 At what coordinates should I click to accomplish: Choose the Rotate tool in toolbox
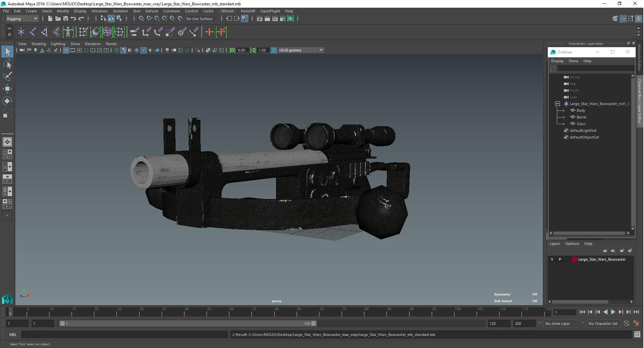pyautogui.click(x=7, y=101)
